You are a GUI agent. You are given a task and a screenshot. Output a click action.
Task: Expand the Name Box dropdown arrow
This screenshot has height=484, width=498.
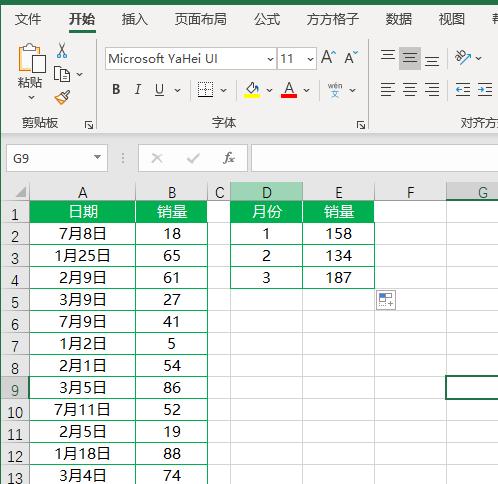pos(97,157)
